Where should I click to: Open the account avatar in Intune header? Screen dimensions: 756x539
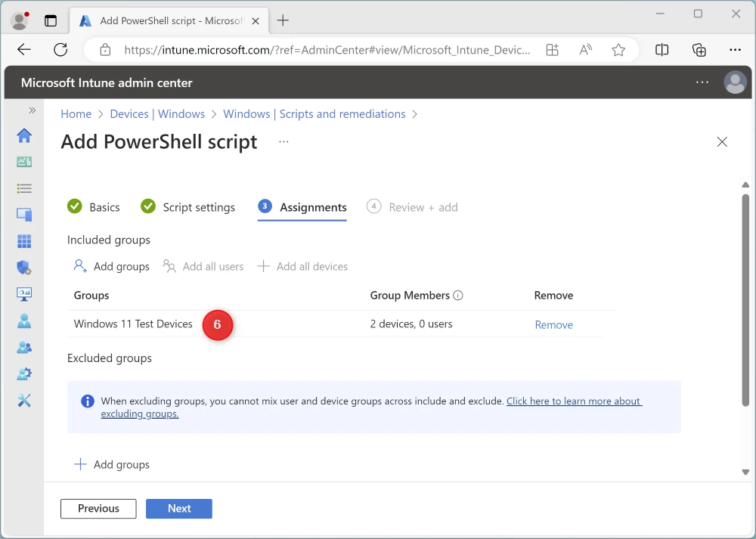tap(736, 82)
